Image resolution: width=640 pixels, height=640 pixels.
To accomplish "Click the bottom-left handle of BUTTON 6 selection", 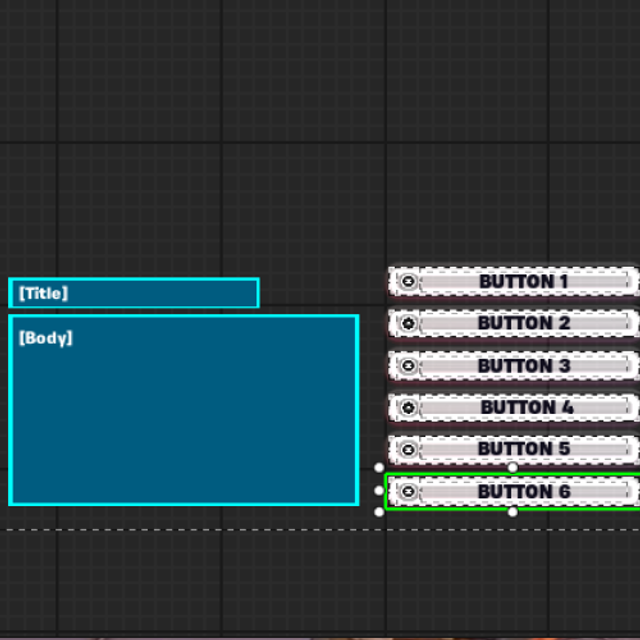I will (x=379, y=512).
